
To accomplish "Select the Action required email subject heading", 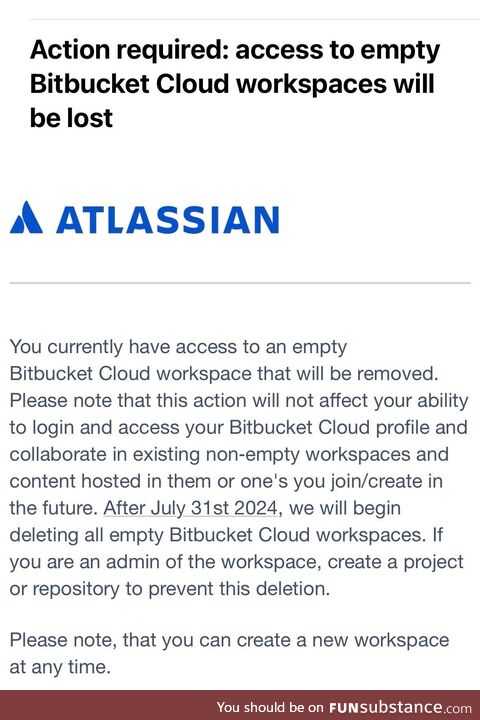I will [235, 84].
